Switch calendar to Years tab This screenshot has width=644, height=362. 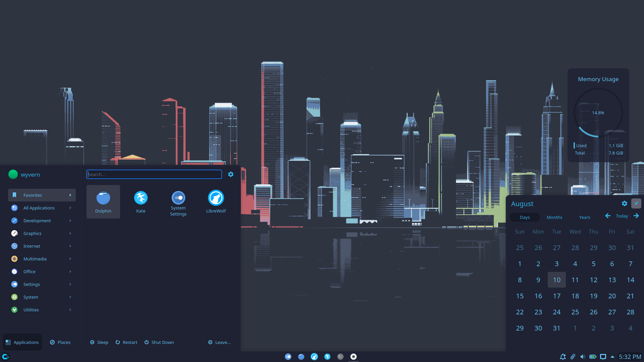click(584, 217)
